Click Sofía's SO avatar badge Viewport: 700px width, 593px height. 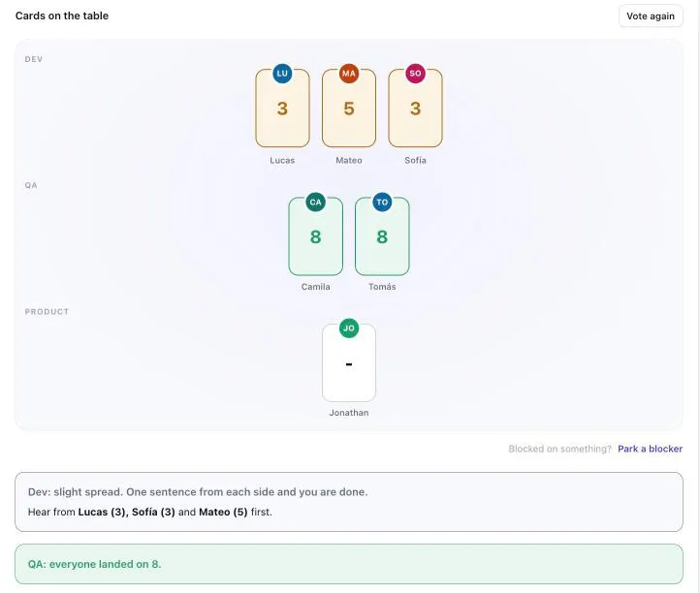[x=415, y=74]
